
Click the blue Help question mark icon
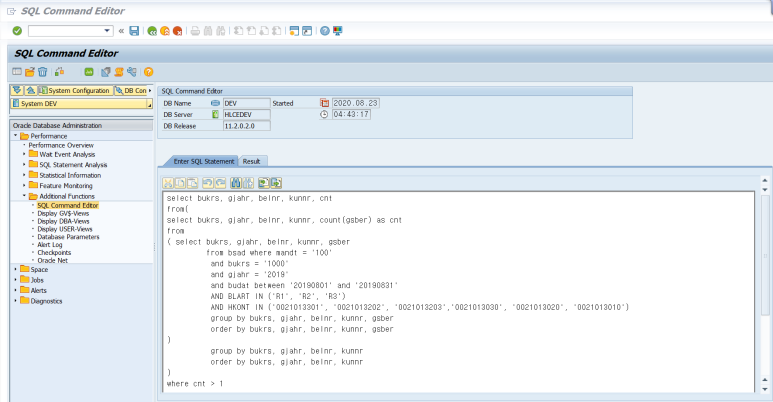(x=325, y=31)
